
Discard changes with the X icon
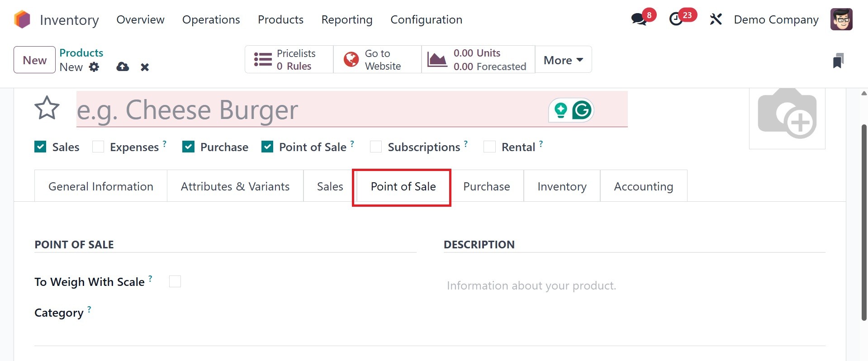pos(145,67)
